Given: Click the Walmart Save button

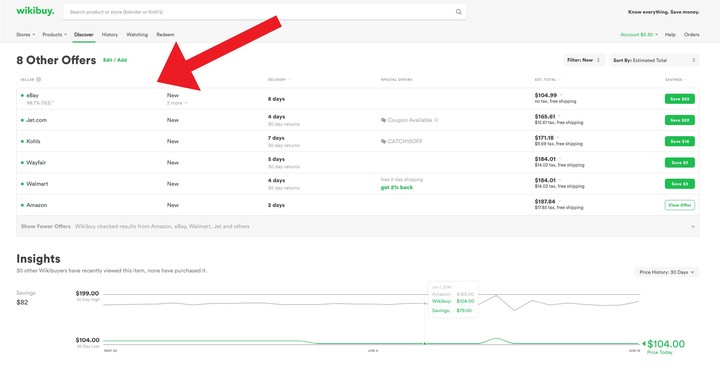Looking at the screenshot, I should click(x=680, y=184).
